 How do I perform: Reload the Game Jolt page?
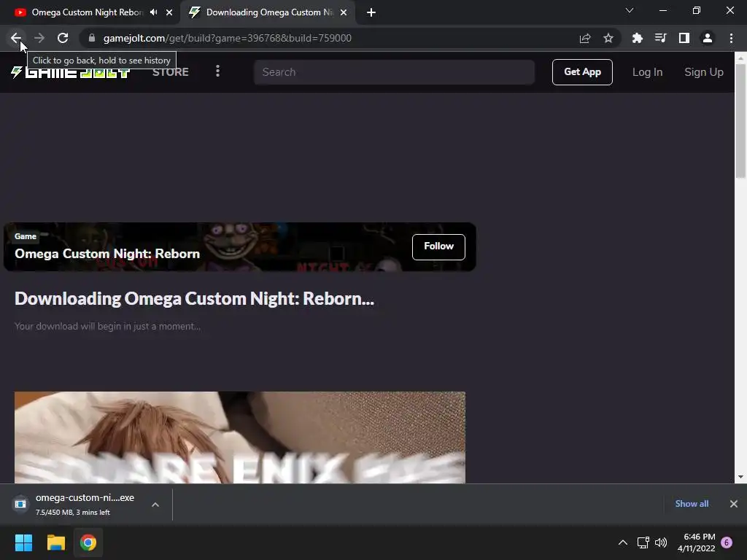[63, 38]
